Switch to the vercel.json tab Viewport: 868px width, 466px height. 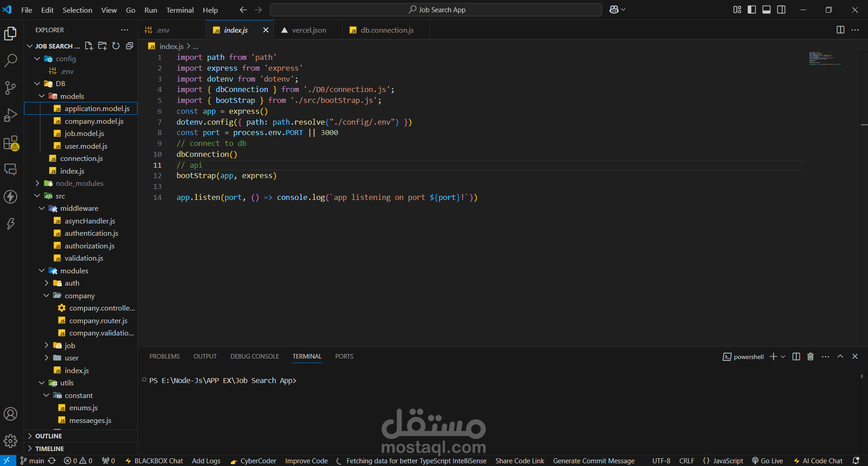point(309,30)
